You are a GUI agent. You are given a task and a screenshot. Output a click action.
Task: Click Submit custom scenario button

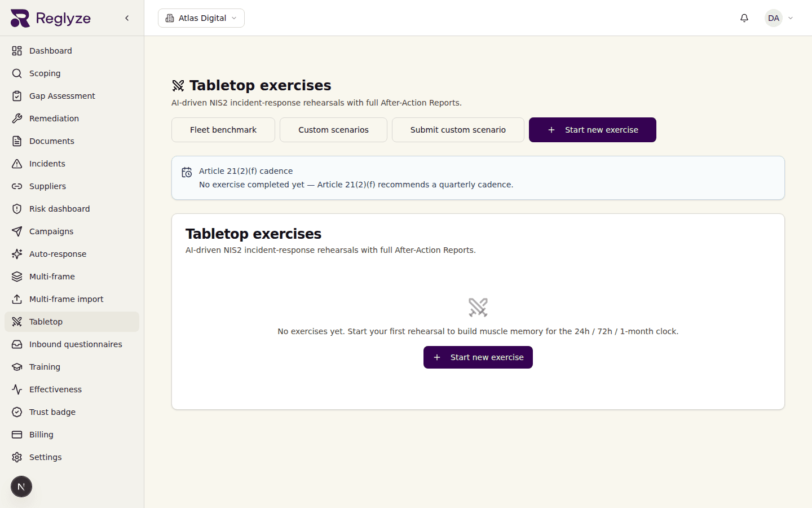tap(458, 130)
